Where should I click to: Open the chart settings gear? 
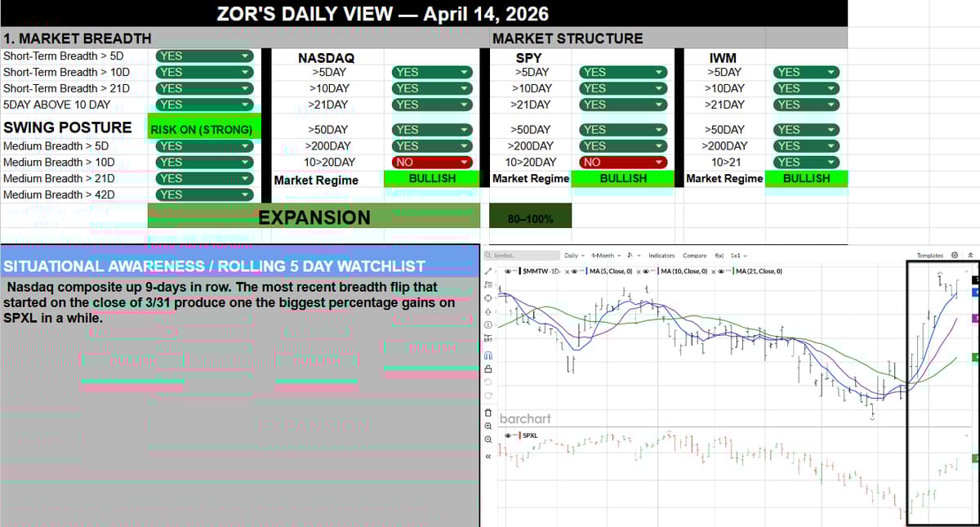click(x=955, y=255)
